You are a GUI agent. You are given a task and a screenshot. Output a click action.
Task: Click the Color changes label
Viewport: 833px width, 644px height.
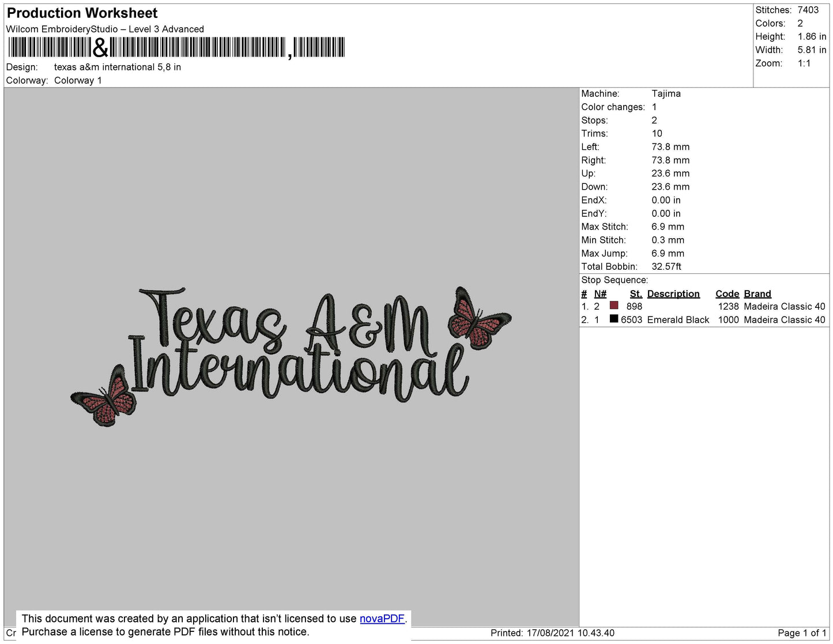coord(613,107)
